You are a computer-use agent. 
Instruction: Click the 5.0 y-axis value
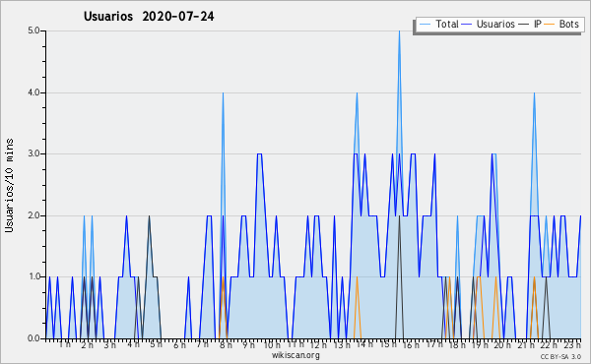[33, 30]
